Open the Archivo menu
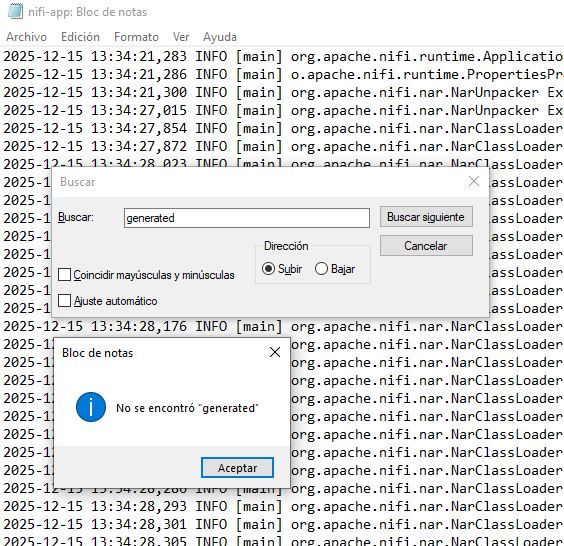 [x=27, y=37]
